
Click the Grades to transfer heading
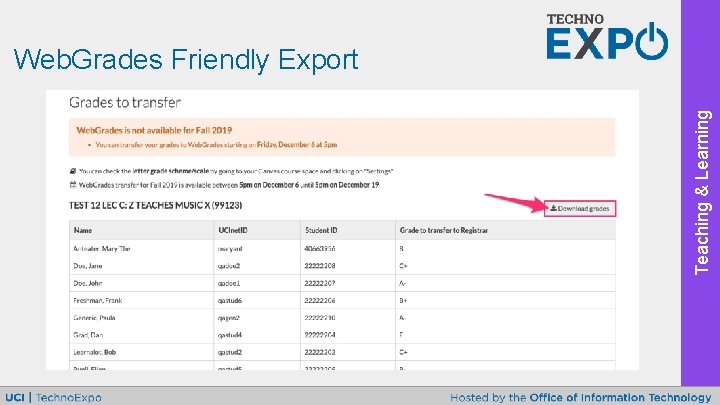pos(125,102)
